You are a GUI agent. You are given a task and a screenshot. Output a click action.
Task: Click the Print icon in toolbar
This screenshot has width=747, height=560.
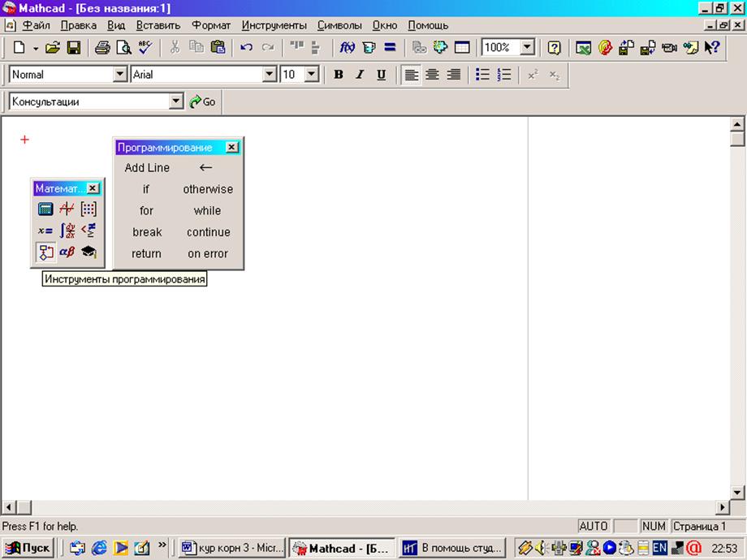[102, 48]
